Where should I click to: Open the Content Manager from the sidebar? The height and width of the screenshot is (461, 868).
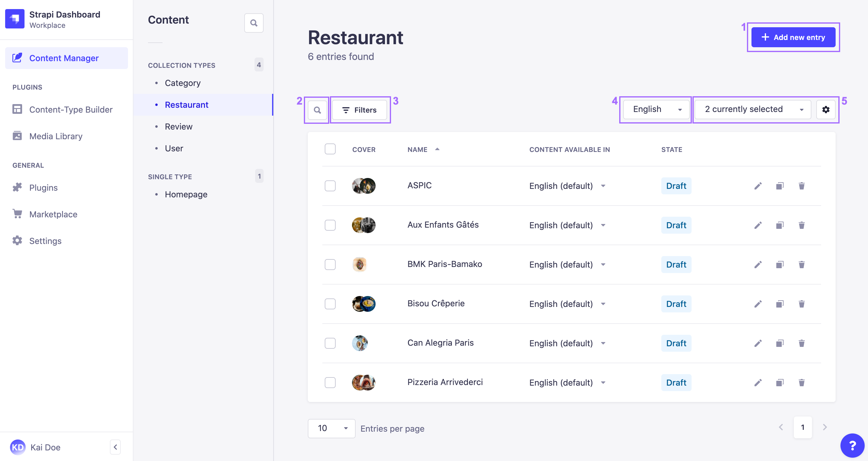(64, 58)
